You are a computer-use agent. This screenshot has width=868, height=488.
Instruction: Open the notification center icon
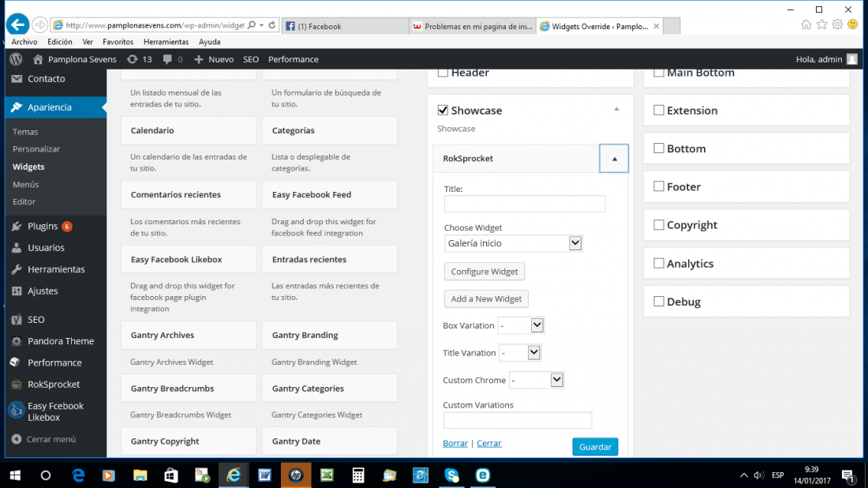click(848, 475)
